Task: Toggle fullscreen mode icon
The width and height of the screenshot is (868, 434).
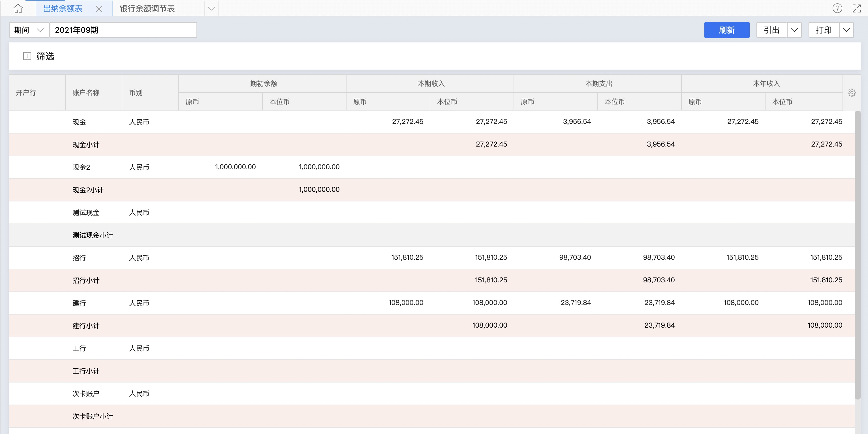Action: coord(856,8)
